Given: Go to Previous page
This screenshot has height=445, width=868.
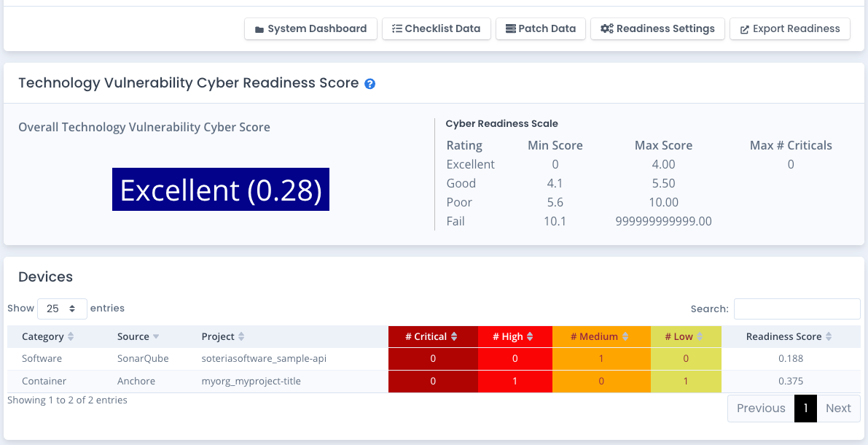Looking at the screenshot, I should 761,409.
